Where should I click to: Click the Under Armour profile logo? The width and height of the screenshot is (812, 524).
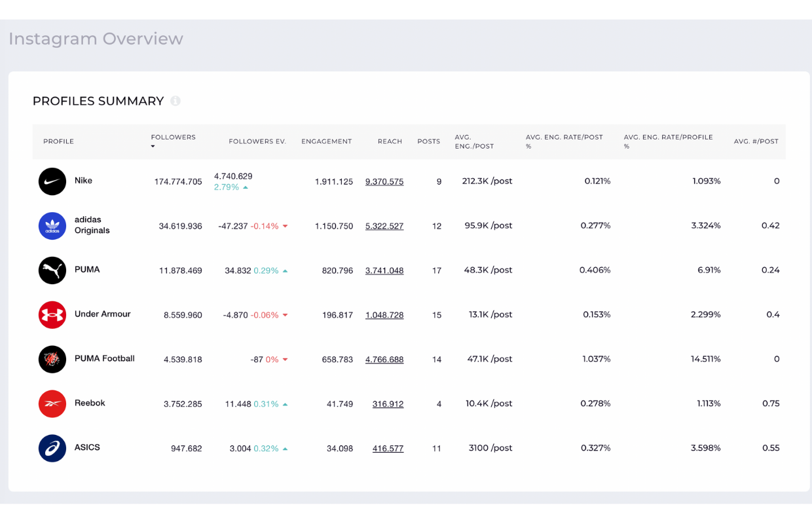pyautogui.click(x=52, y=315)
